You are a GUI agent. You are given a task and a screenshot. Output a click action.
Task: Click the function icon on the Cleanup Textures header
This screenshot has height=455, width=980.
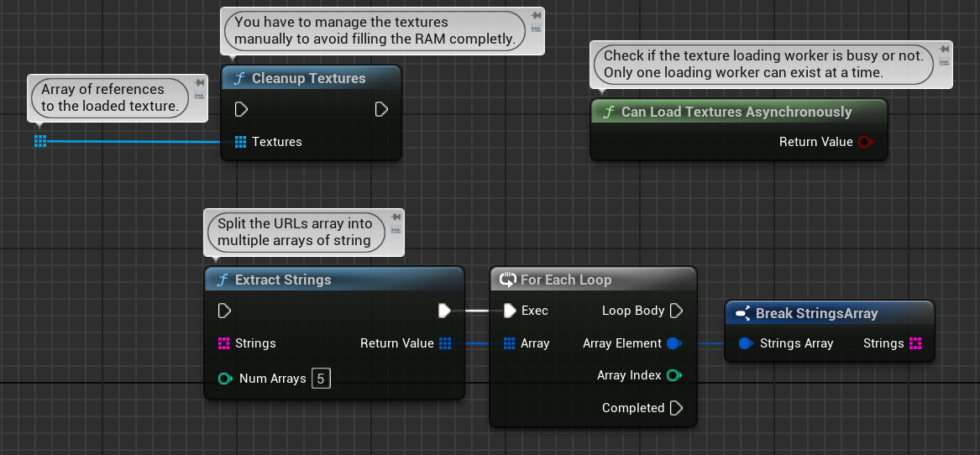pyautogui.click(x=238, y=79)
